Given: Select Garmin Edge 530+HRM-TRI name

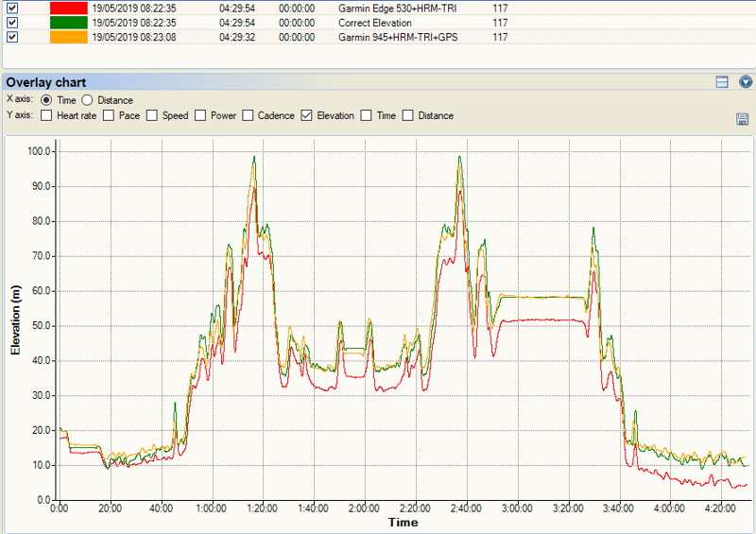Looking at the screenshot, I should [397, 9].
